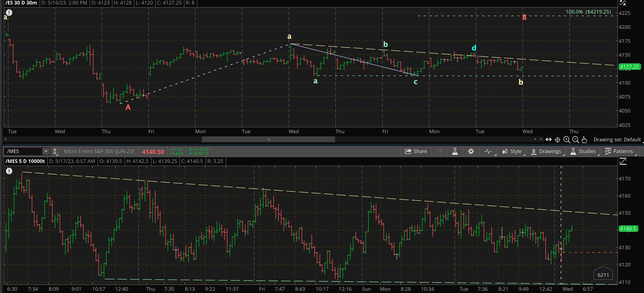Toggle the pan hand tool
Viewport: 644px width, 293px height.
click(584, 140)
